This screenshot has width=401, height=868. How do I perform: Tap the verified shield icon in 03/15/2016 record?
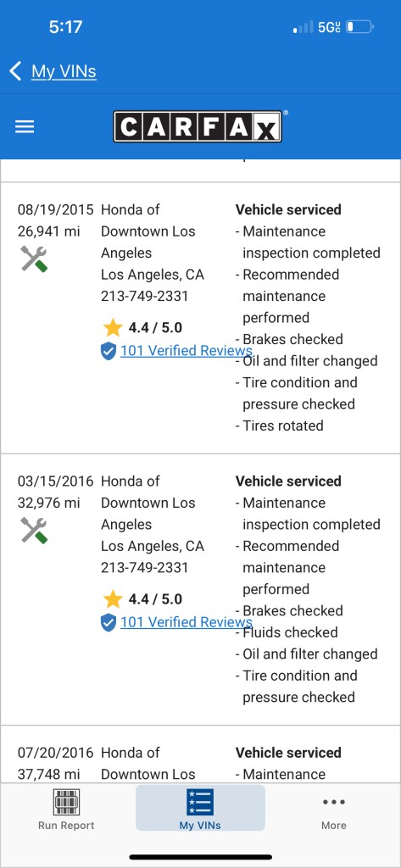pos(109,622)
